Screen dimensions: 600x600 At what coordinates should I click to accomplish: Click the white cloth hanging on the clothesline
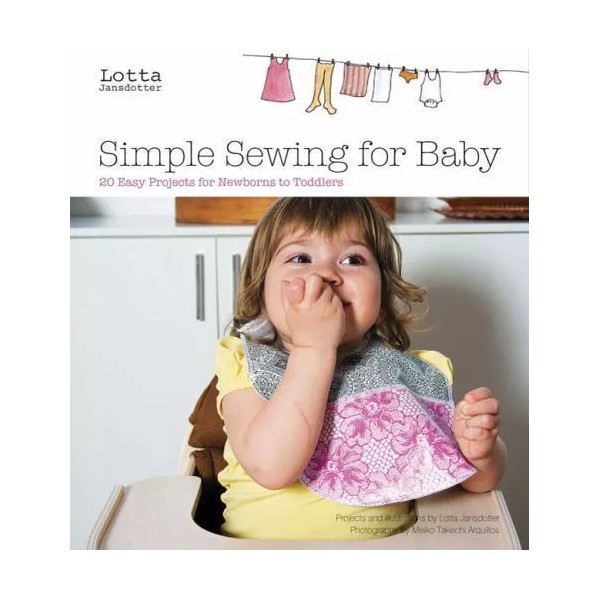click(x=382, y=84)
